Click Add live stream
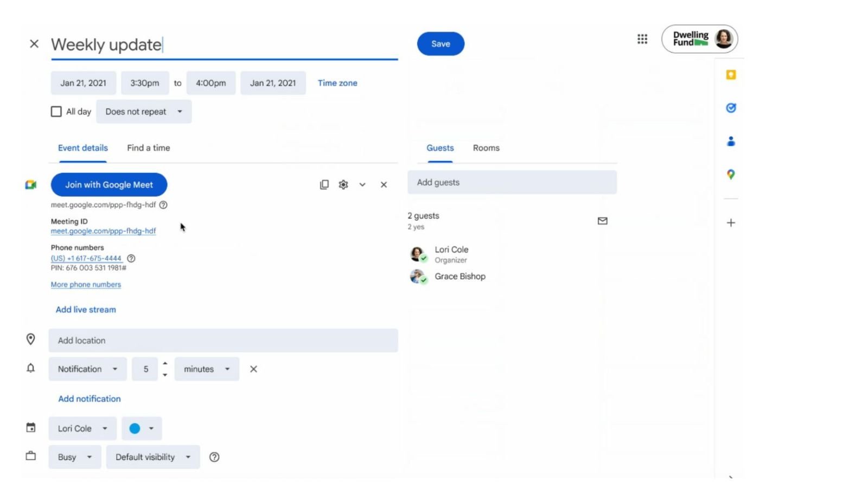The height and width of the screenshot is (488, 868). point(86,310)
